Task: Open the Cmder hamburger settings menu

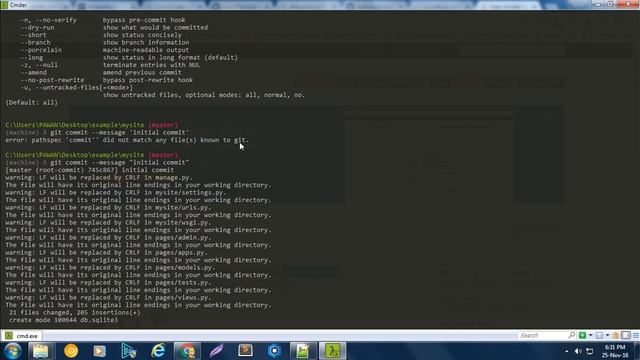Action: pyautogui.click(x=636, y=336)
